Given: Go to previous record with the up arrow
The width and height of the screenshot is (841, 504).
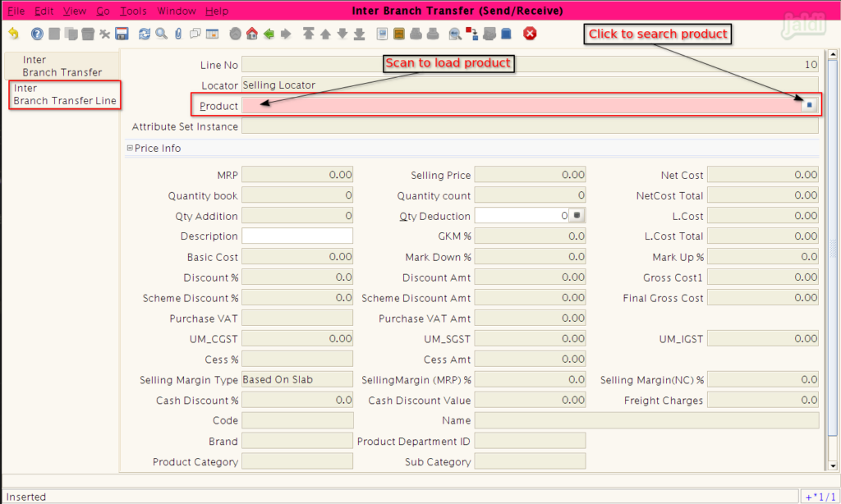Looking at the screenshot, I should (325, 34).
